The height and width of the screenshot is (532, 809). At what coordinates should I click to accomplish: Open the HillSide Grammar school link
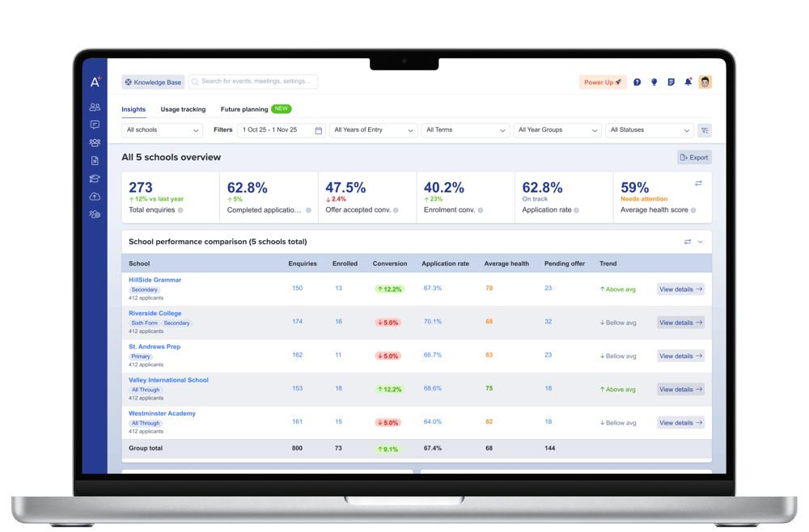155,280
